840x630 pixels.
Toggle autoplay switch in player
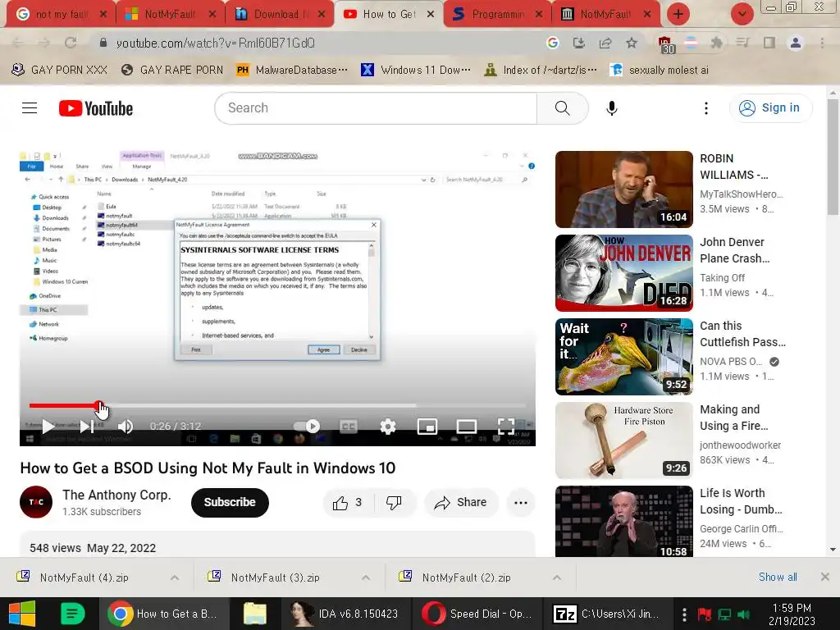point(307,427)
